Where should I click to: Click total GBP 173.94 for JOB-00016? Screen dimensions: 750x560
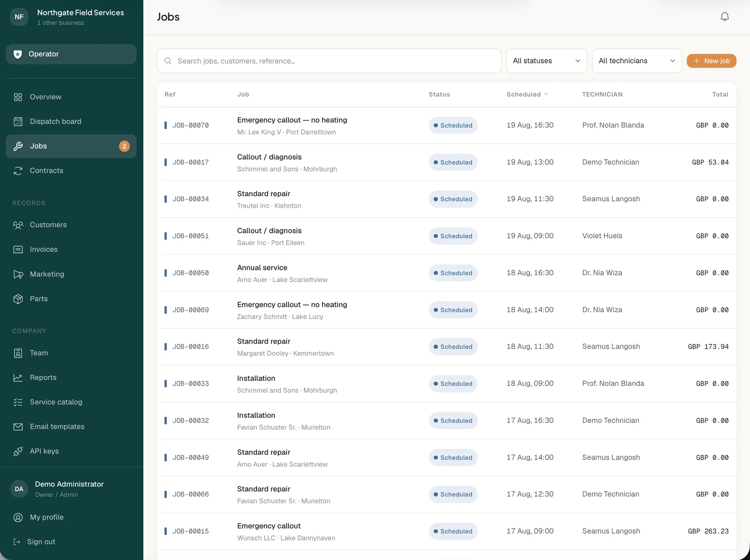pos(708,347)
